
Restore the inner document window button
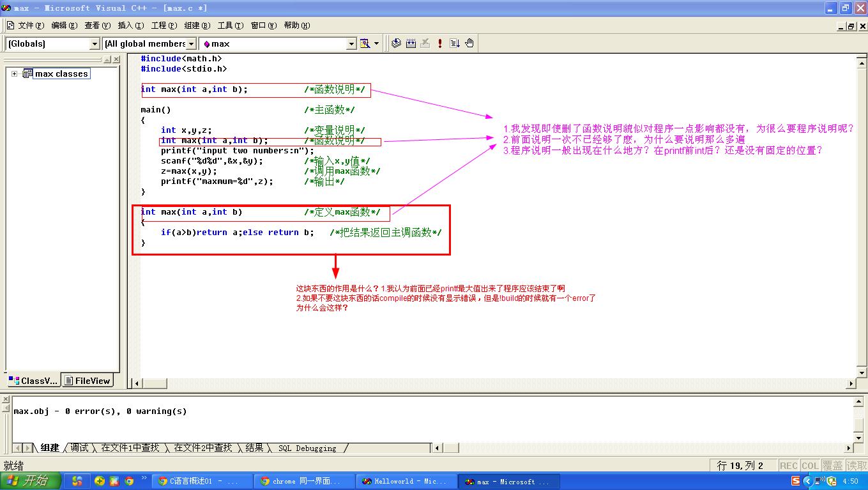tap(851, 26)
